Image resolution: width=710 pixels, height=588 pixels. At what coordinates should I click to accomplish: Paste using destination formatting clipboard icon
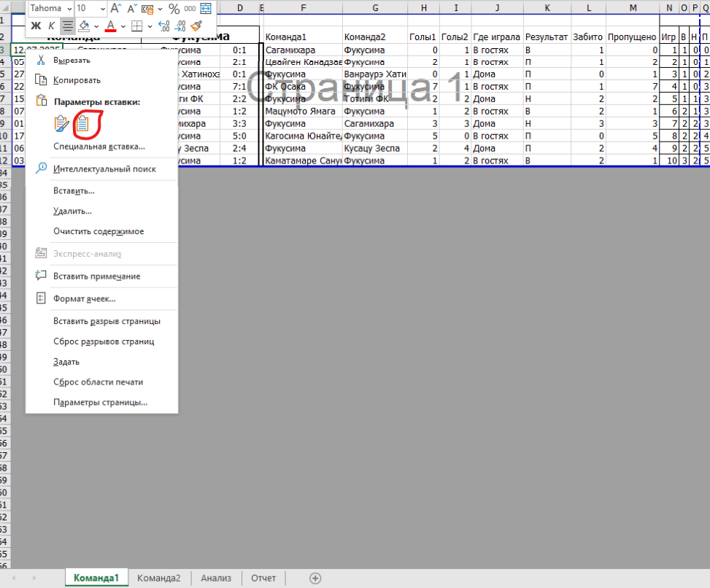click(82, 123)
